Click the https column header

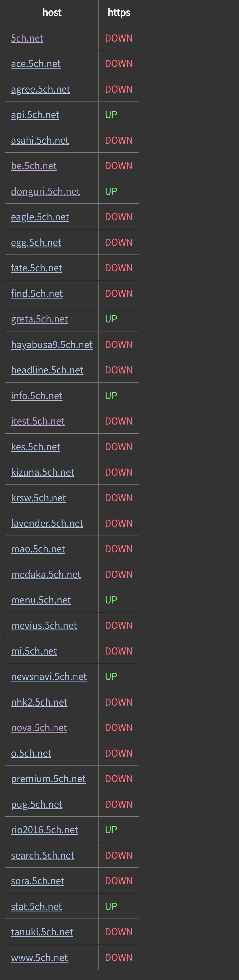pyautogui.click(x=119, y=13)
